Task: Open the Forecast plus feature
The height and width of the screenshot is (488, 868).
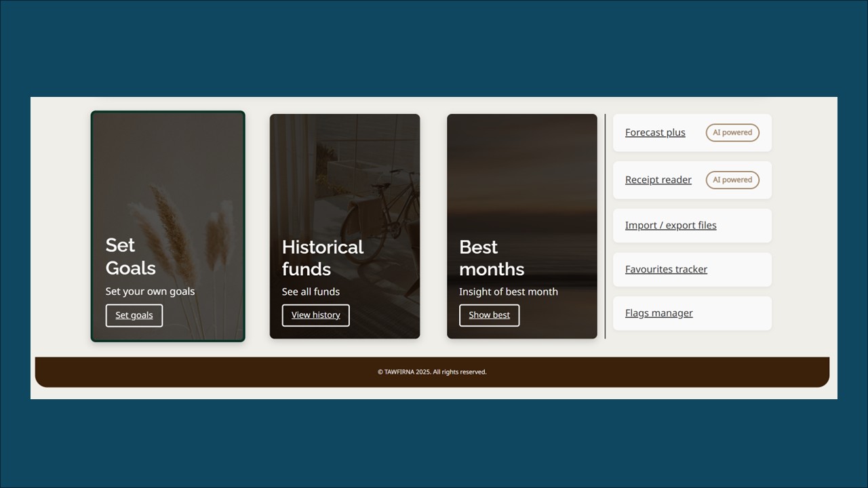Action: click(x=655, y=132)
